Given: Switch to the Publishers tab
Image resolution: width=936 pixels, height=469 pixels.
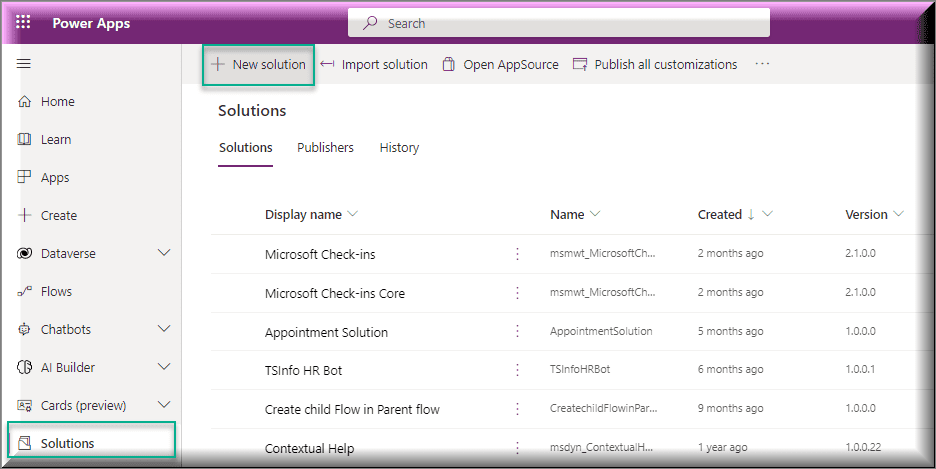Looking at the screenshot, I should tap(325, 147).
